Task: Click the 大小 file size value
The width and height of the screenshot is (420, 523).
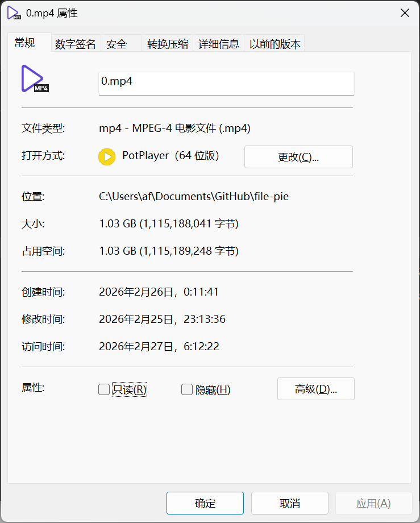Action: tap(168, 224)
